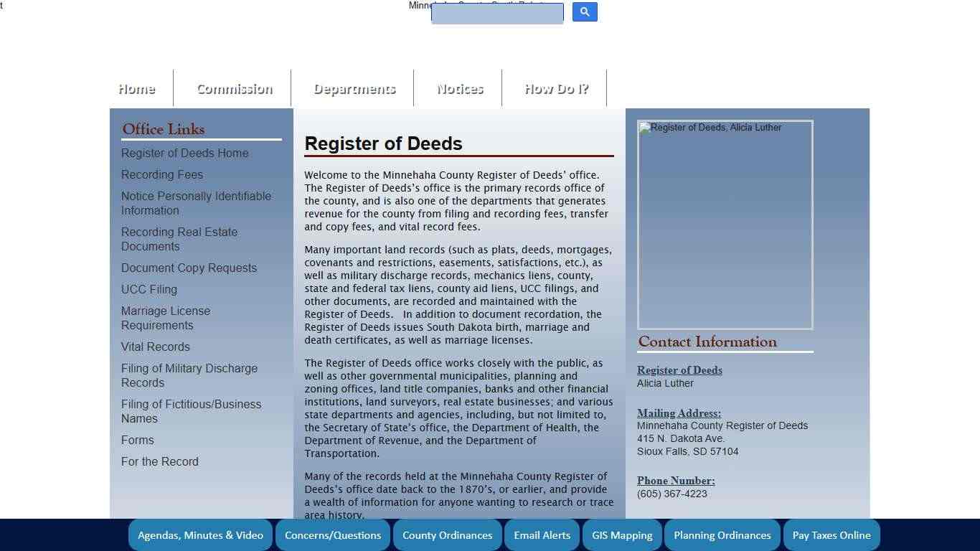This screenshot has width=980, height=551.
Task: Click the Agendas, Minutes & Video button
Action: (200, 534)
